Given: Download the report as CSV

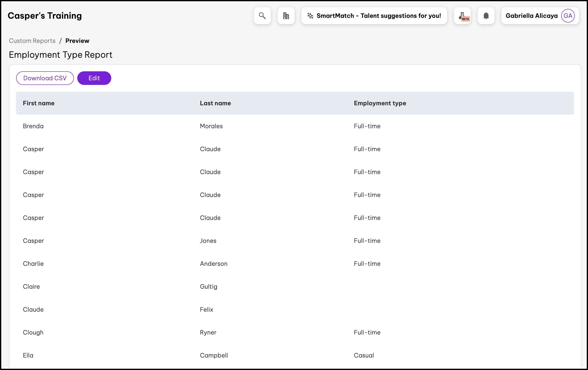Looking at the screenshot, I should [x=45, y=78].
